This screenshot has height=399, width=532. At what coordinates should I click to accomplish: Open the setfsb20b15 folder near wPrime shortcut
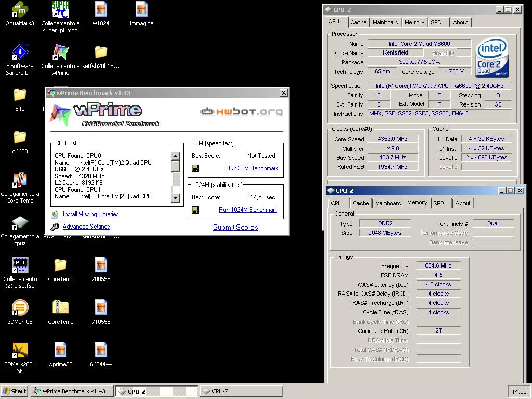(x=101, y=52)
